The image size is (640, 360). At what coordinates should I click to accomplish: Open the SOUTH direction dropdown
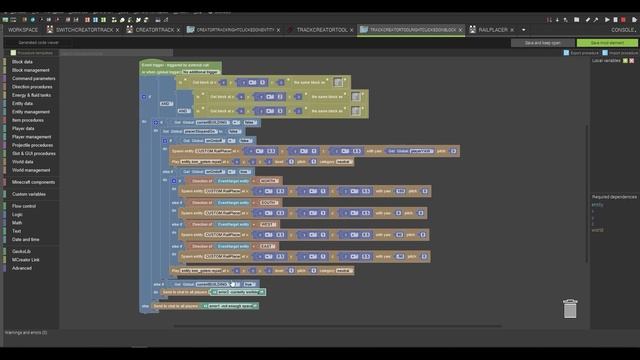pyautogui.click(x=269, y=202)
